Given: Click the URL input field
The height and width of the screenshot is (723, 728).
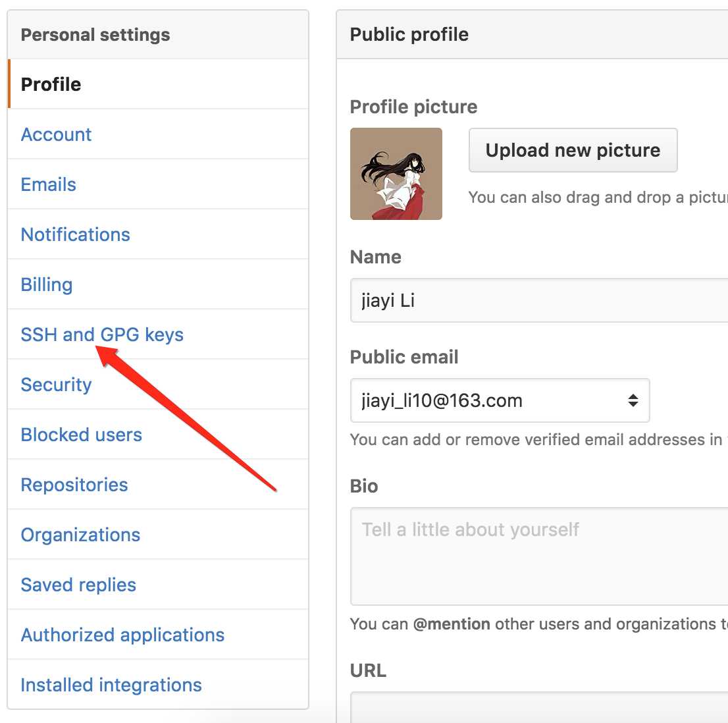Looking at the screenshot, I should pyautogui.click(x=539, y=707).
